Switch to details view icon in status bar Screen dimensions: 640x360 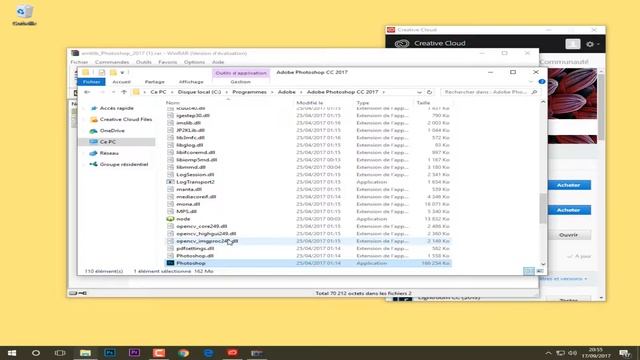(x=529, y=271)
